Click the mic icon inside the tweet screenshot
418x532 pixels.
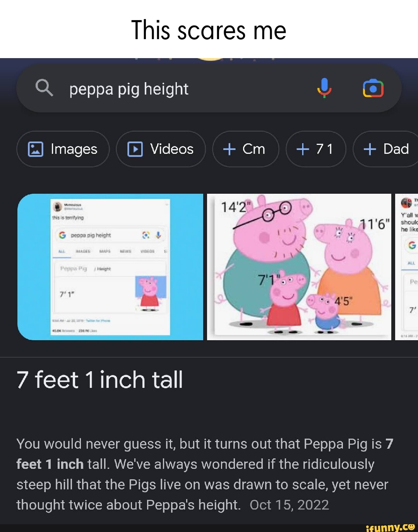pyautogui.click(x=158, y=236)
